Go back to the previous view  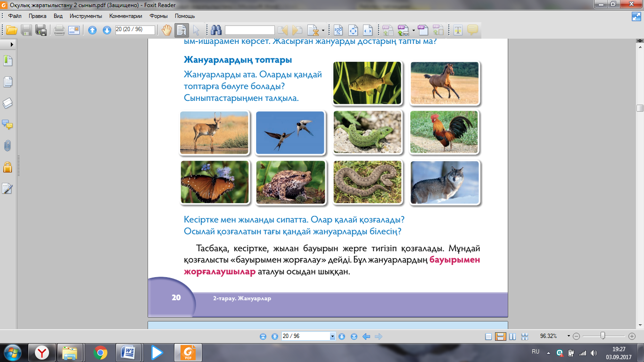click(366, 337)
